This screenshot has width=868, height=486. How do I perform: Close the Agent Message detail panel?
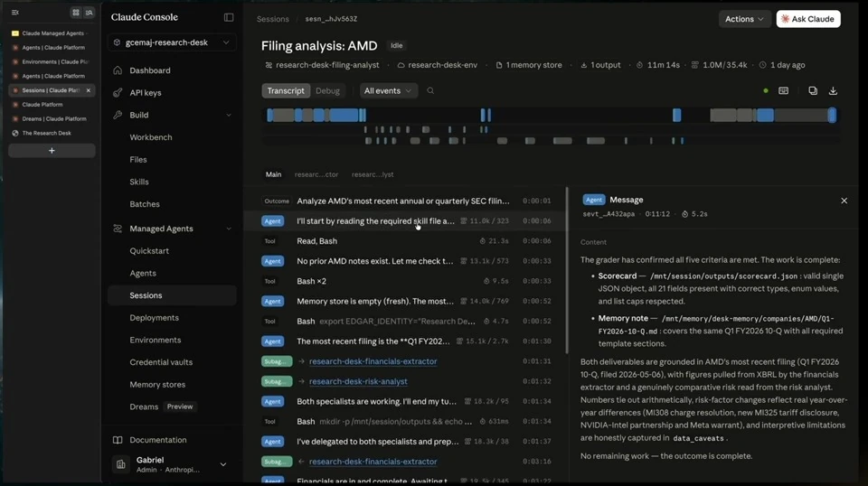point(844,201)
